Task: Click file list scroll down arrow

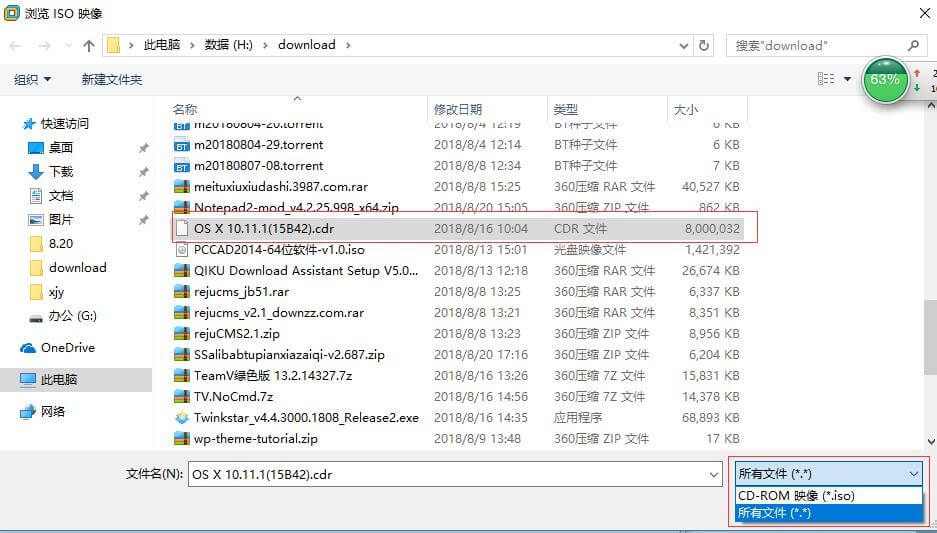Action: tap(931, 442)
